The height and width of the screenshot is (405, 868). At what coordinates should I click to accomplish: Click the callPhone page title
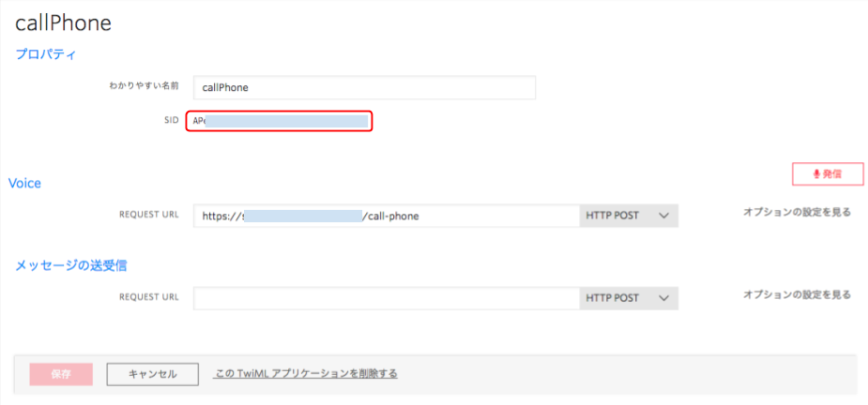[63, 23]
